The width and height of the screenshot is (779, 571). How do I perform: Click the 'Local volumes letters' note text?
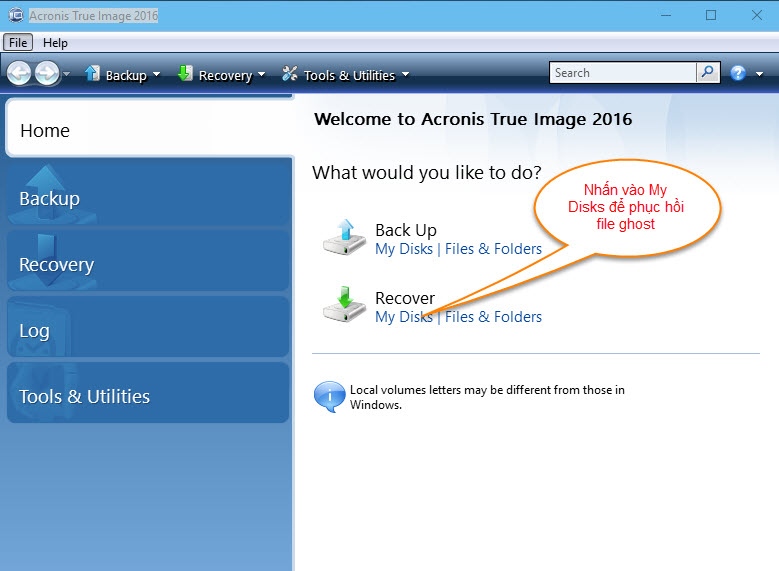[487, 397]
